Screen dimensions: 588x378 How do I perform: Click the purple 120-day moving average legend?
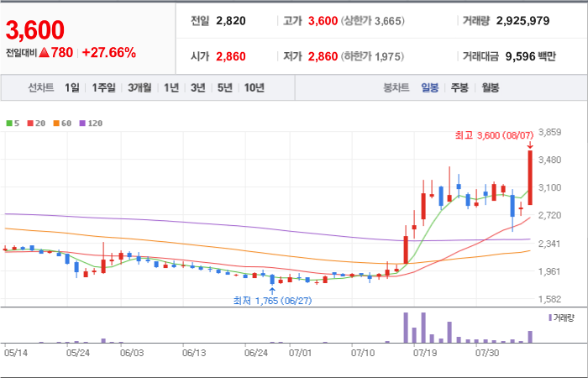[91, 123]
